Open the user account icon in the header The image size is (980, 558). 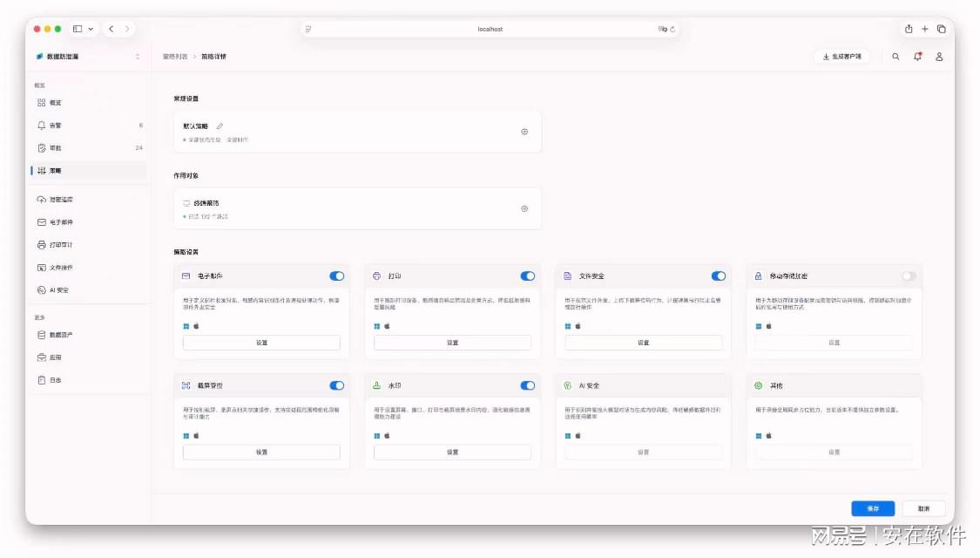coord(939,57)
